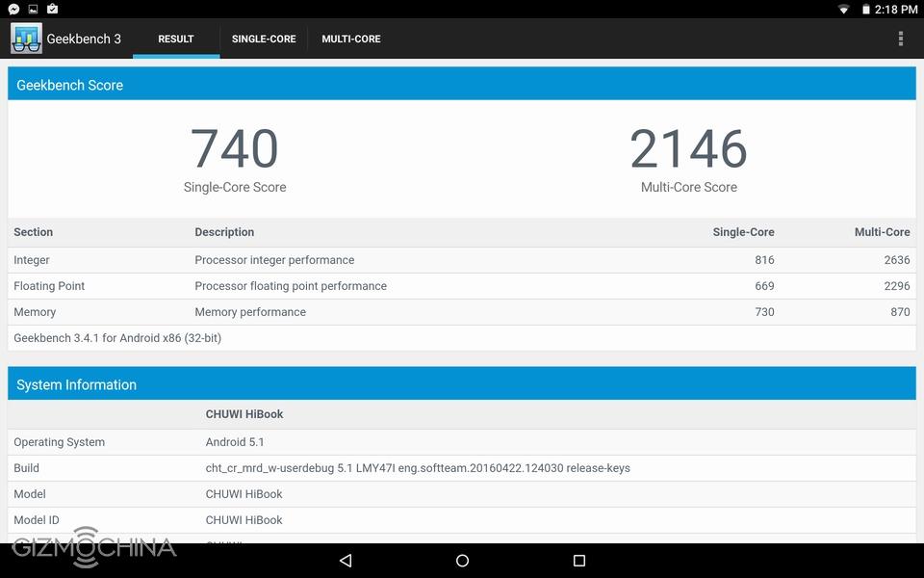Tap the 740 single-core score
The image size is (924, 578).
coord(235,149)
